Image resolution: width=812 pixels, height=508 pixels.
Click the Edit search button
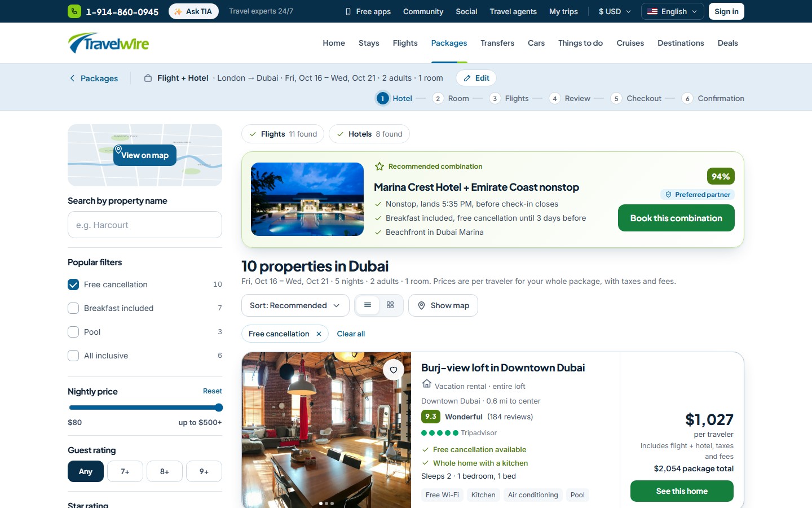pyautogui.click(x=476, y=78)
